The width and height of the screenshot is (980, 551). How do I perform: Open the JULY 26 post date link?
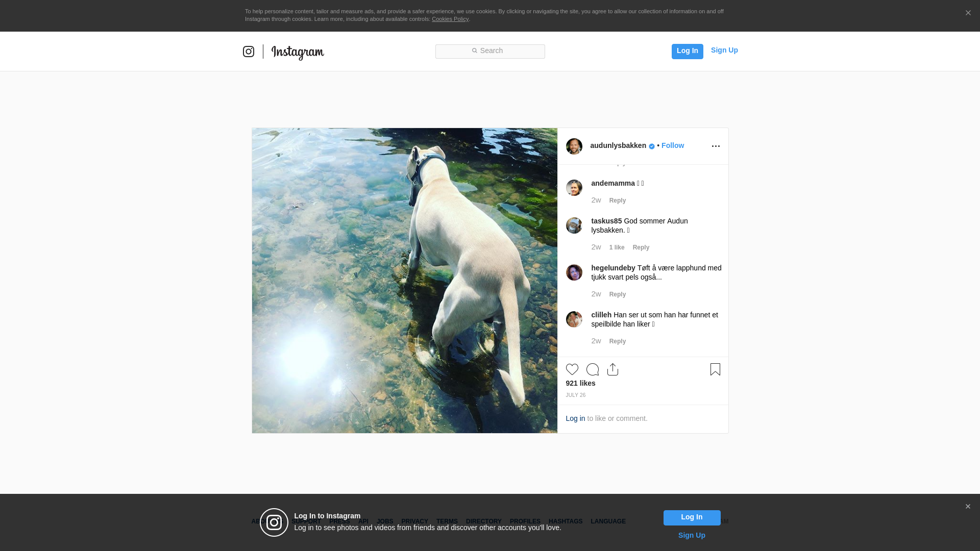[x=575, y=395]
